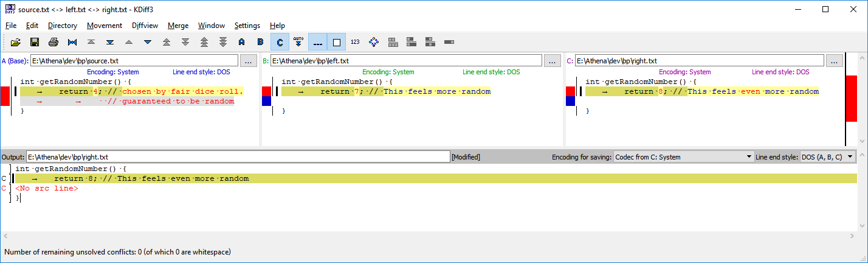This screenshot has width=868, height=263.
Task: Expand Line end style dropdown
Action: 831,156
